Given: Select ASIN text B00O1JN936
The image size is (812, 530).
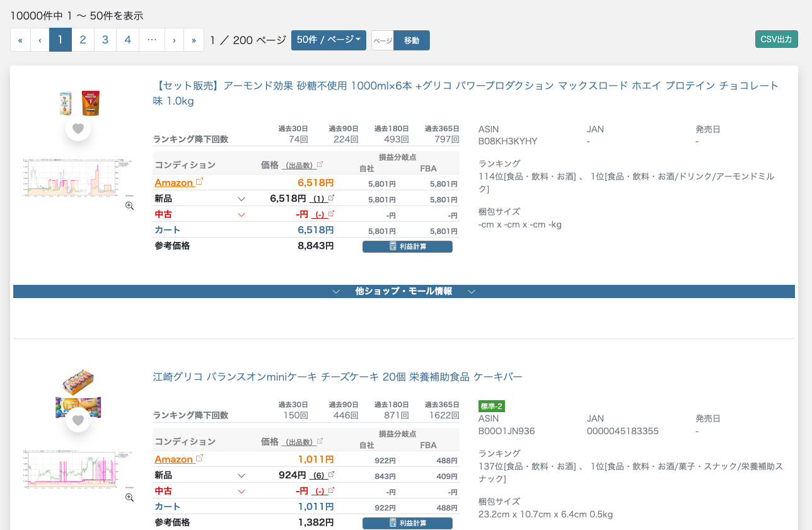Looking at the screenshot, I should [x=507, y=431].
